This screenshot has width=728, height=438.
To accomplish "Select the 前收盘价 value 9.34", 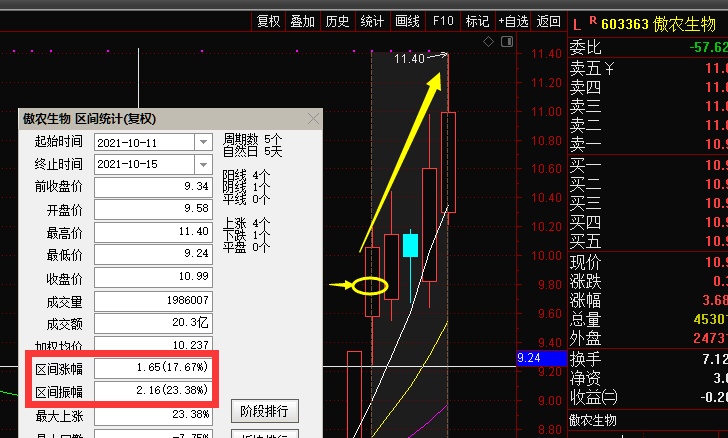I will pos(153,187).
